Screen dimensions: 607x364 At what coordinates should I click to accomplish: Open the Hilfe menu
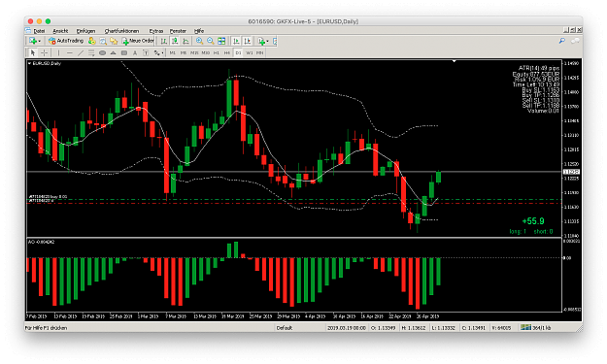[199, 31]
